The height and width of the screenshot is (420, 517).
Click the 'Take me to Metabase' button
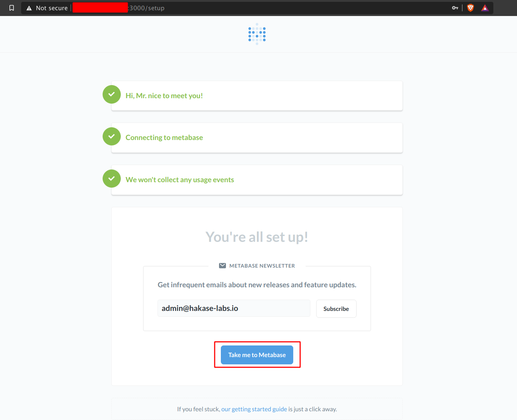point(257,355)
